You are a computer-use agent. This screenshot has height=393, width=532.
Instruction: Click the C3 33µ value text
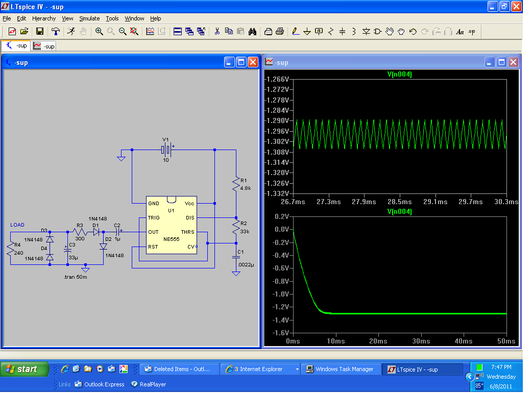pos(74,258)
